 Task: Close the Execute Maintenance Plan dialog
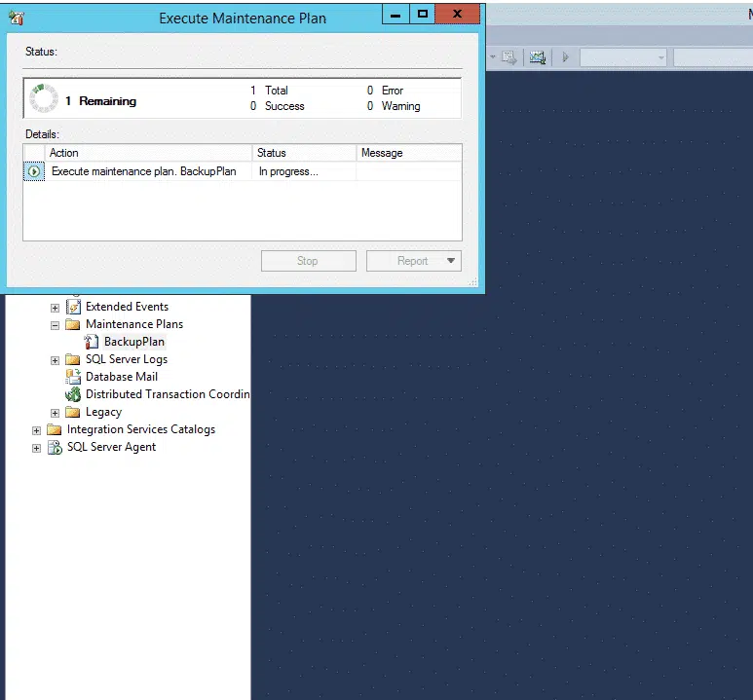pos(457,14)
